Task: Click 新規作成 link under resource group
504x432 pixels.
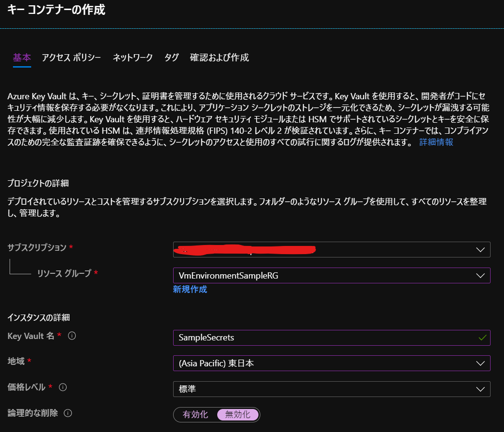Action: click(190, 289)
